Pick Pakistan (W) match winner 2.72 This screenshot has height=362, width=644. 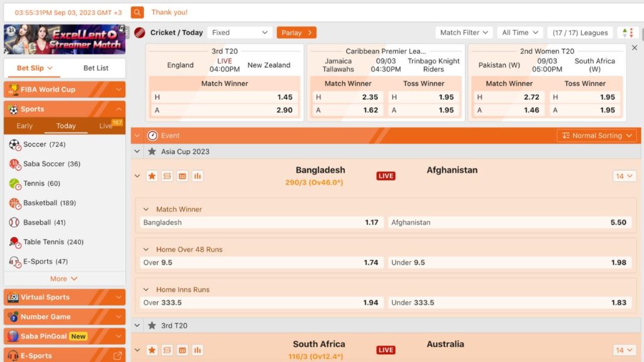509,97
